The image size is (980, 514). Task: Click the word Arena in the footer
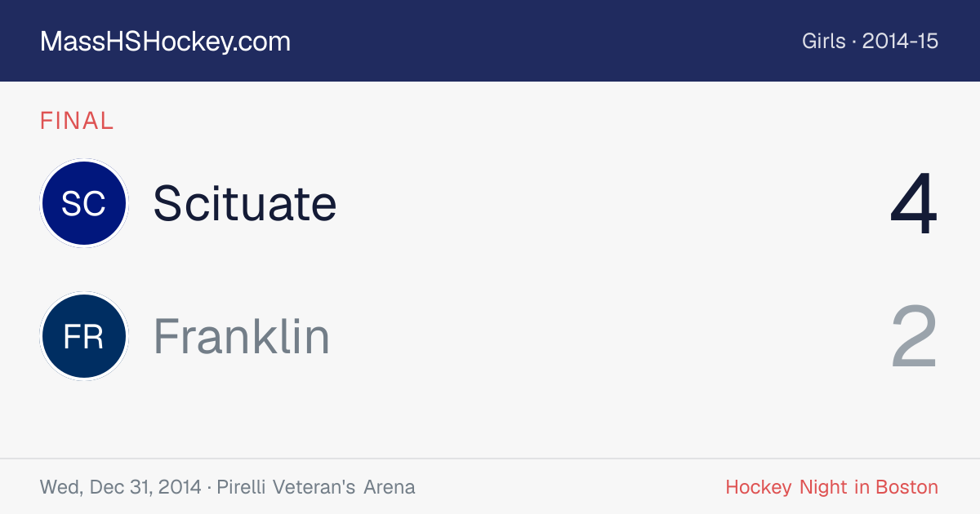[x=390, y=487]
